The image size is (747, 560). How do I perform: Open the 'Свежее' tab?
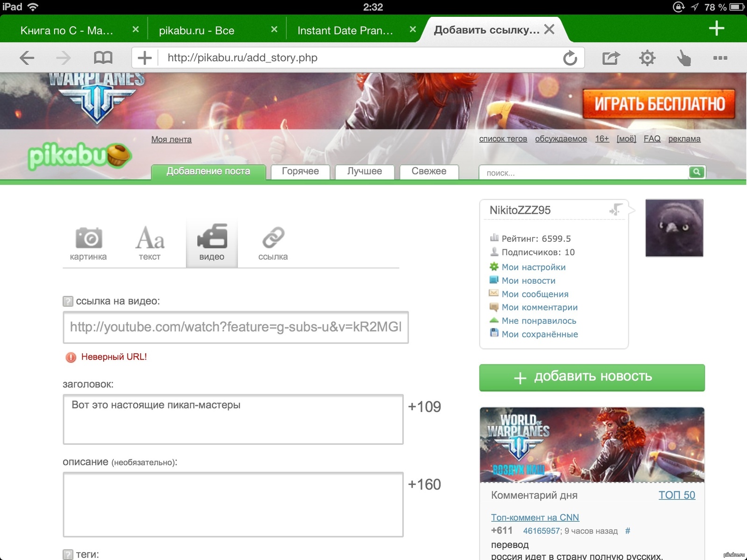(429, 171)
